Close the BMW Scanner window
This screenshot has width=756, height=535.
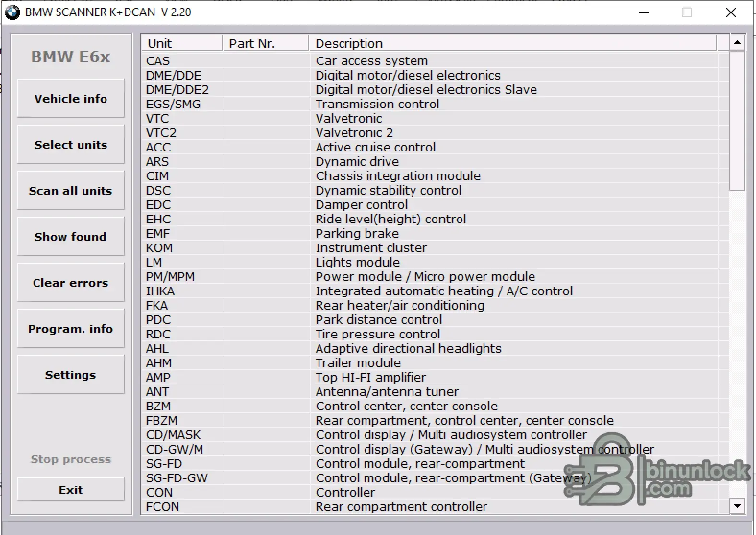point(731,12)
